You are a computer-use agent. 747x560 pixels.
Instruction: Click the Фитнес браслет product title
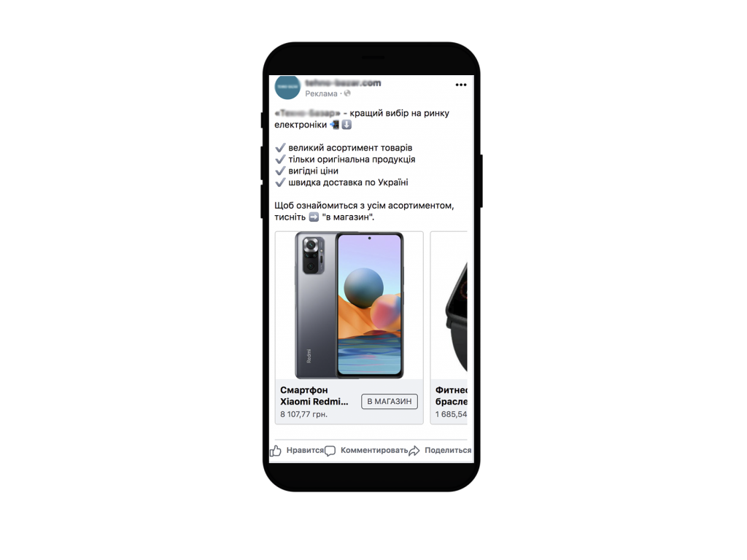coord(451,396)
